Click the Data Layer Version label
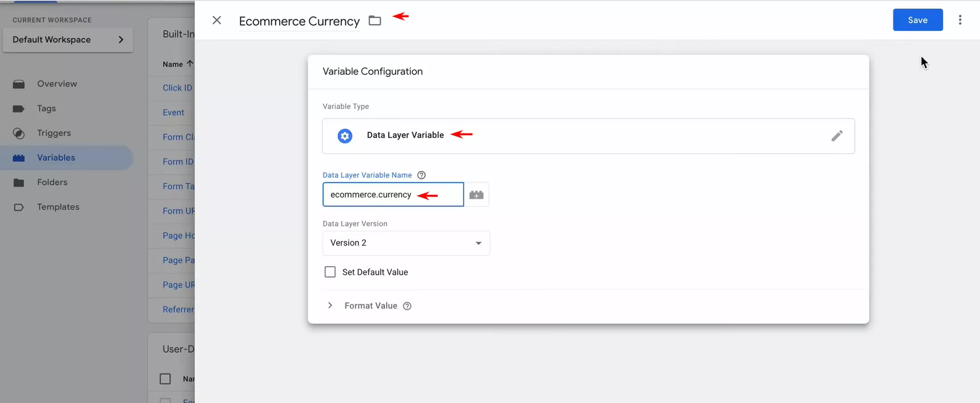The image size is (980, 403). pos(355,224)
